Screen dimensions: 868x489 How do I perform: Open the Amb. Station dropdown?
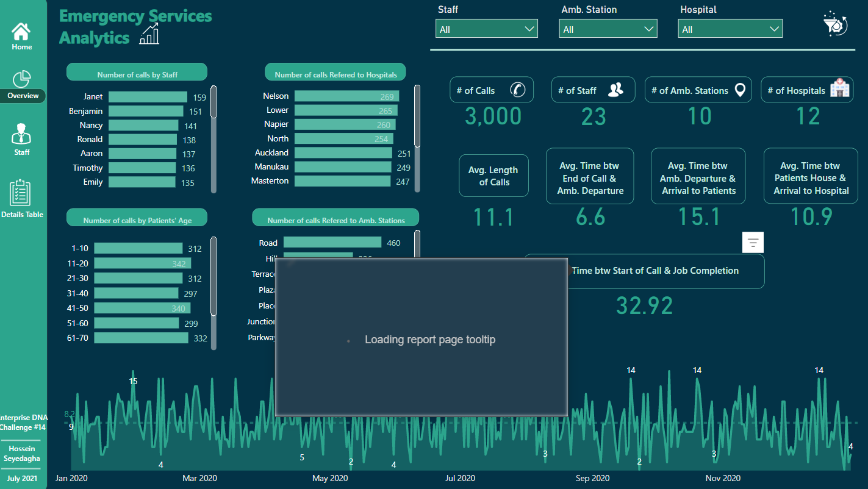[x=608, y=29]
